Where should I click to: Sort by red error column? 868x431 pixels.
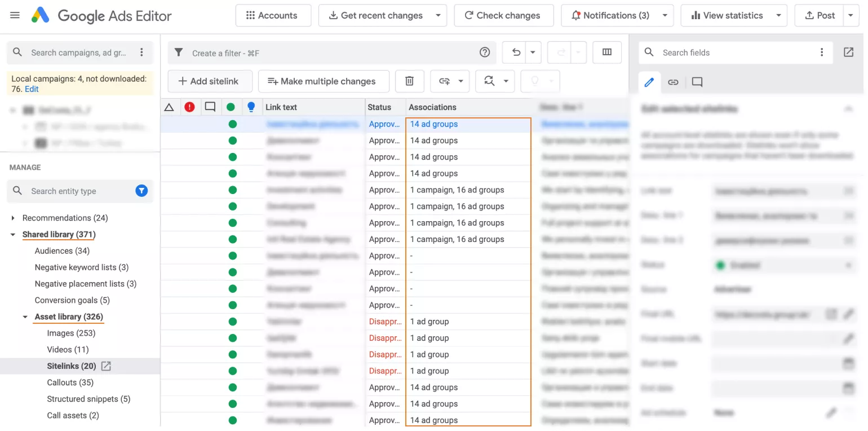(x=189, y=107)
